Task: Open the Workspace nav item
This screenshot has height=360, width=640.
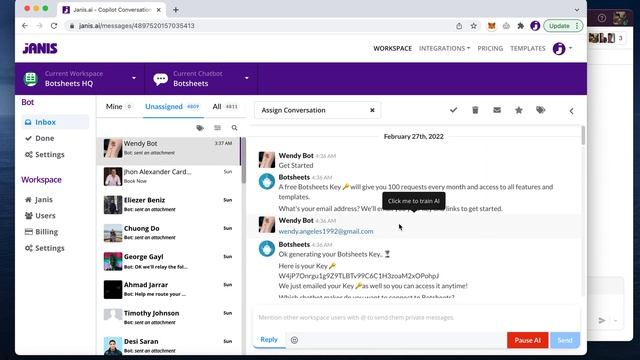Action: click(x=392, y=48)
